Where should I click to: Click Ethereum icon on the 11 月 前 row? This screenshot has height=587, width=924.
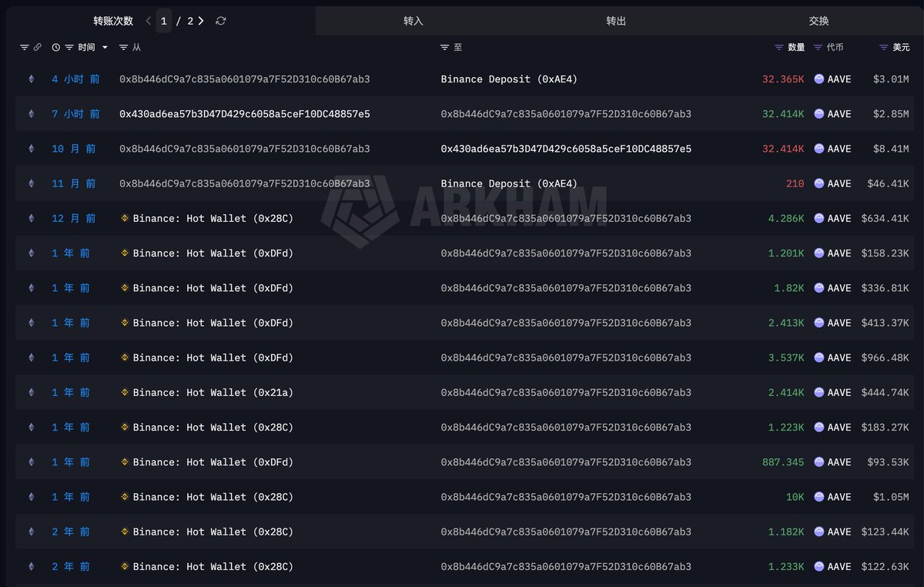tap(32, 183)
